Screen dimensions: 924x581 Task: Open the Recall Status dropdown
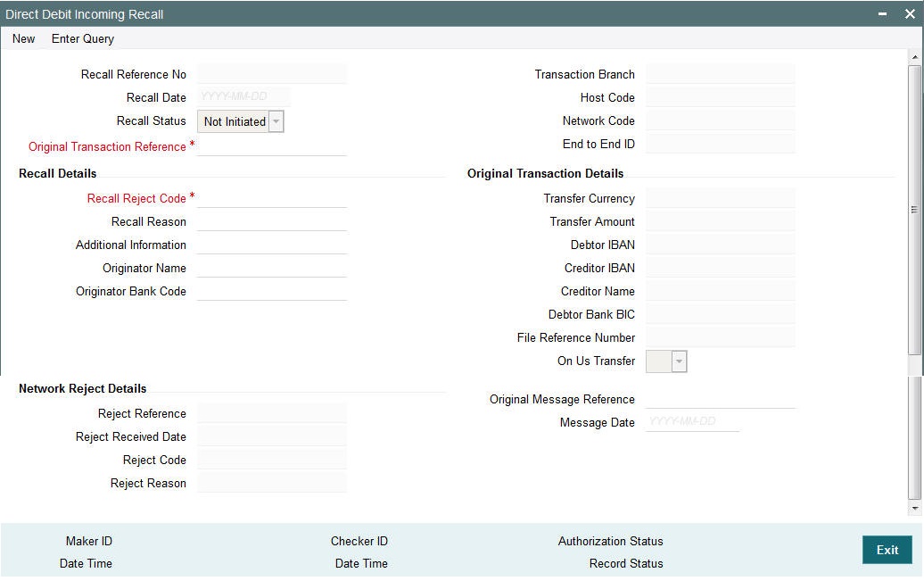point(274,121)
